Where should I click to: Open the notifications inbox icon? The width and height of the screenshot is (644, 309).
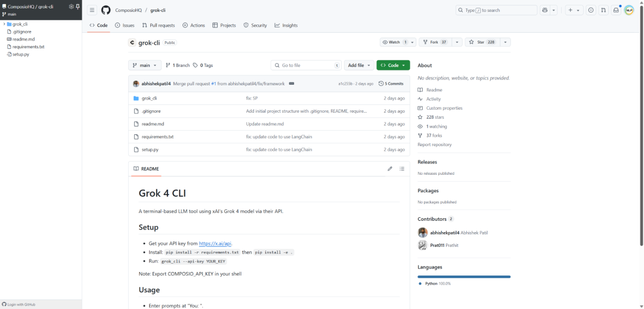(615, 10)
